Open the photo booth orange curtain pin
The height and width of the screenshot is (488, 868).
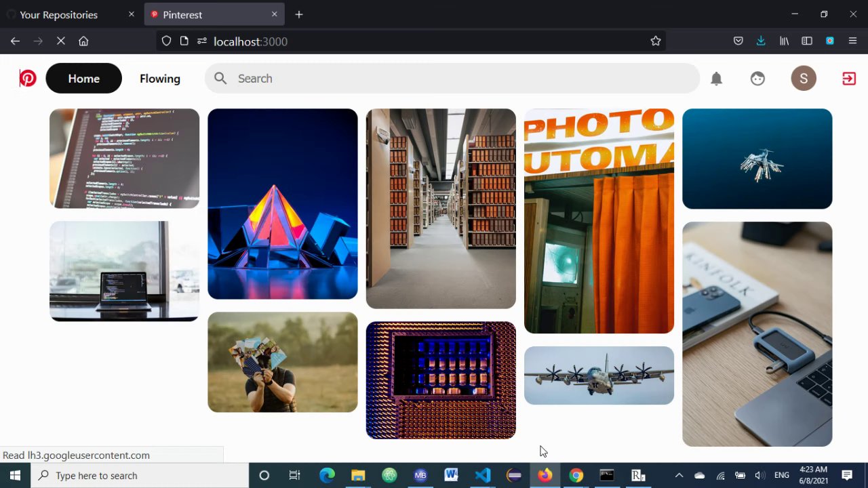[x=599, y=221]
